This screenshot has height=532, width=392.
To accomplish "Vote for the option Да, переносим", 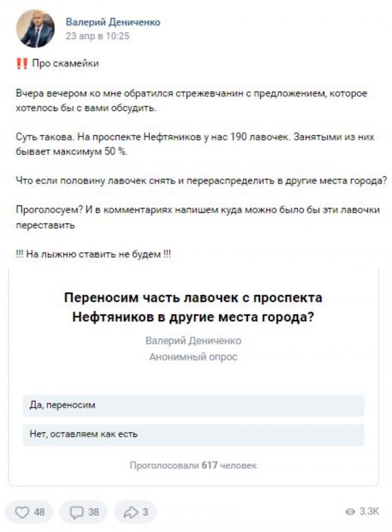I will coord(193,405).
